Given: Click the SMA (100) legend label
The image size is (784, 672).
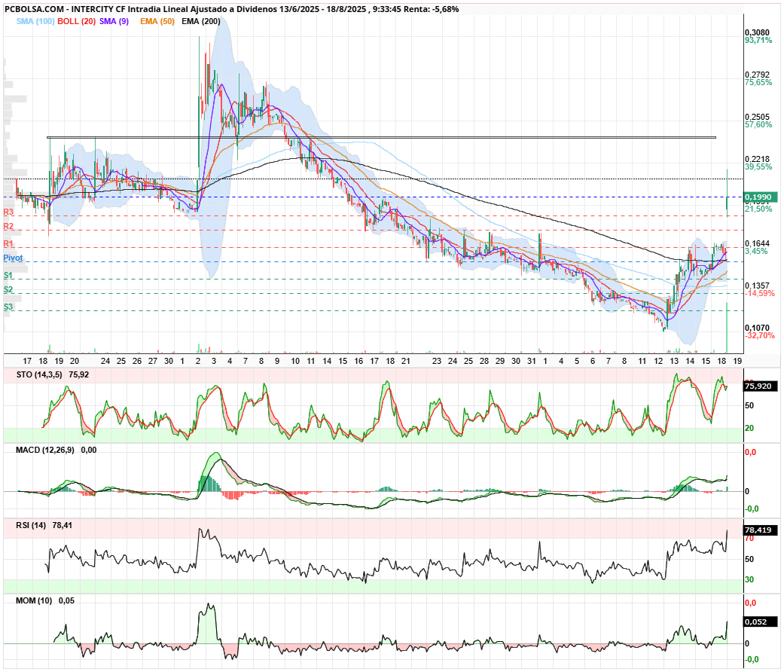Looking at the screenshot, I should 35,22.
